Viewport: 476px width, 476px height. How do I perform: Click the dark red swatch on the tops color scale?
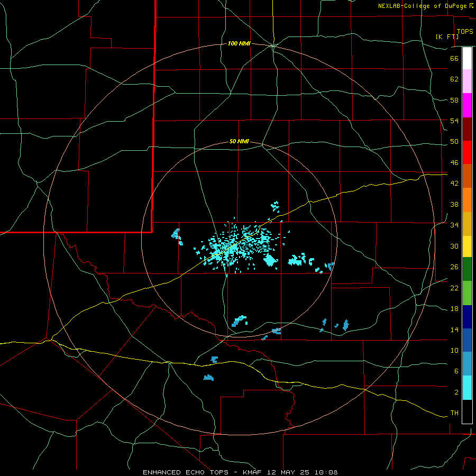tap(467, 130)
